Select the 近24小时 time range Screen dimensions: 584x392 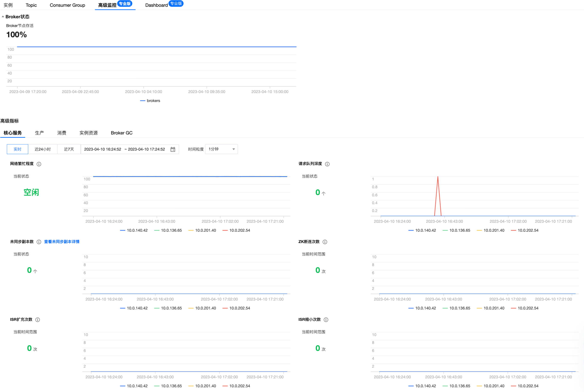(43, 149)
